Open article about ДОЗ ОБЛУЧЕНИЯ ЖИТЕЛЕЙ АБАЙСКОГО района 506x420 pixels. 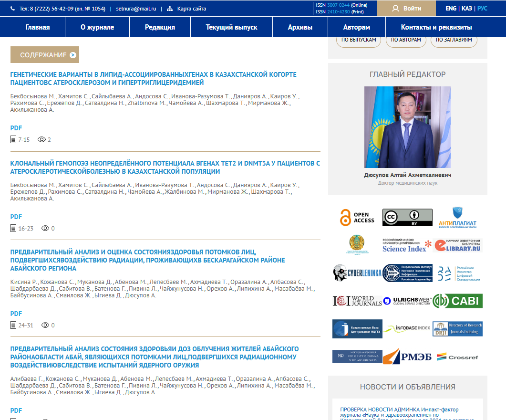click(154, 357)
